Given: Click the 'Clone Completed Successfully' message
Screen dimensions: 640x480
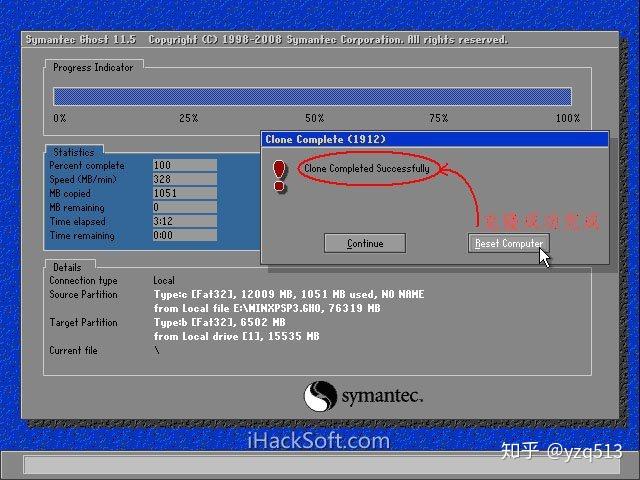Looking at the screenshot, I should (367, 168).
